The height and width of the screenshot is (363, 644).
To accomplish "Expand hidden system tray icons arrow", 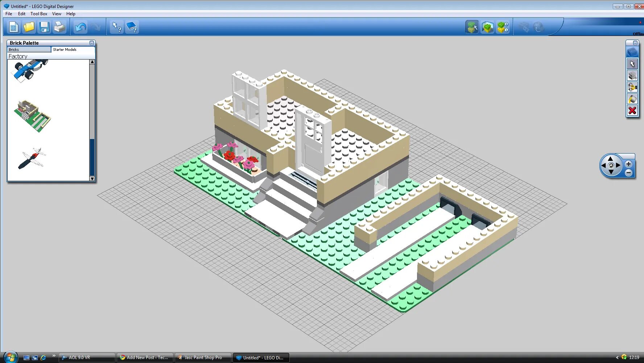I will point(617,358).
